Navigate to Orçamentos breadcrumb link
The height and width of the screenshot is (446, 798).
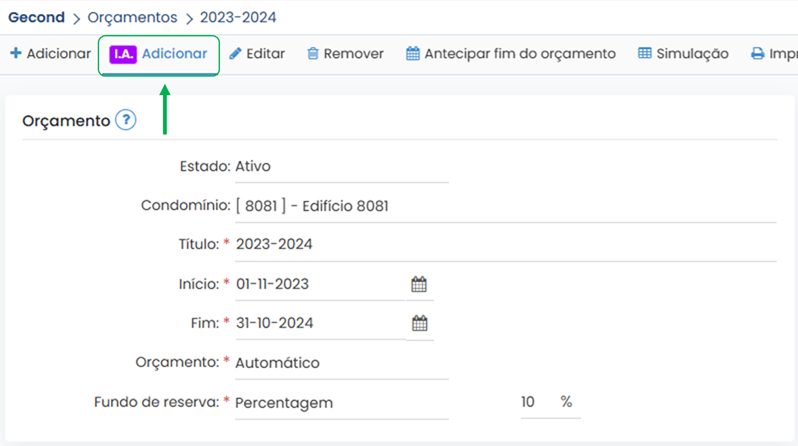click(x=132, y=17)
